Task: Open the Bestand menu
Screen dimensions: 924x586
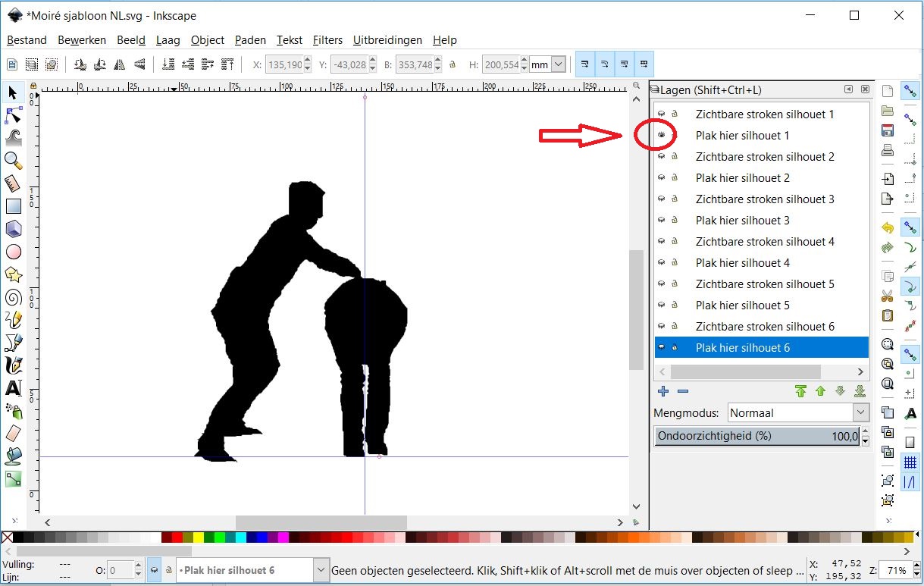Action: click(x=27, y=40)
